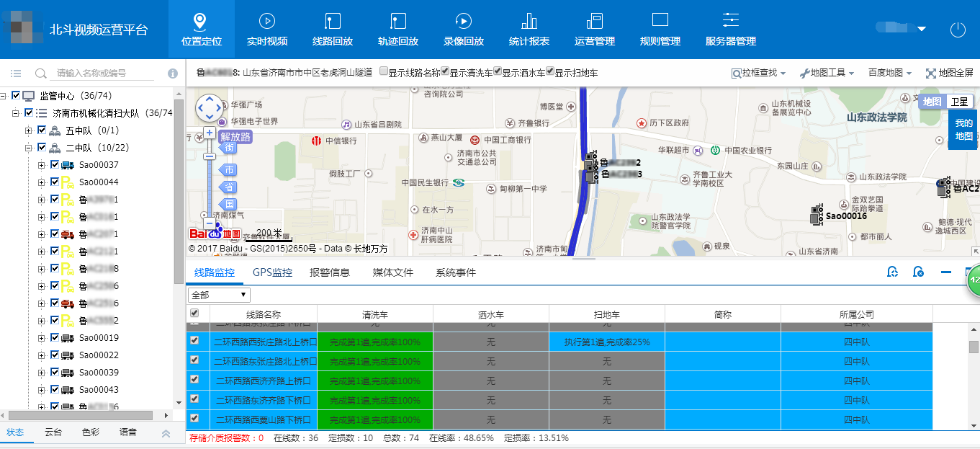
Task: Click the 我的地图 button
Action: tap(963, 130)
